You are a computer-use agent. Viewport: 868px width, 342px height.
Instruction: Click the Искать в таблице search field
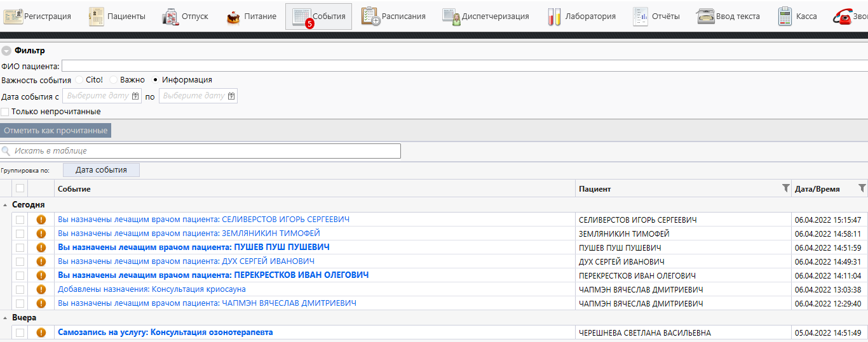(x=203, y=151)
